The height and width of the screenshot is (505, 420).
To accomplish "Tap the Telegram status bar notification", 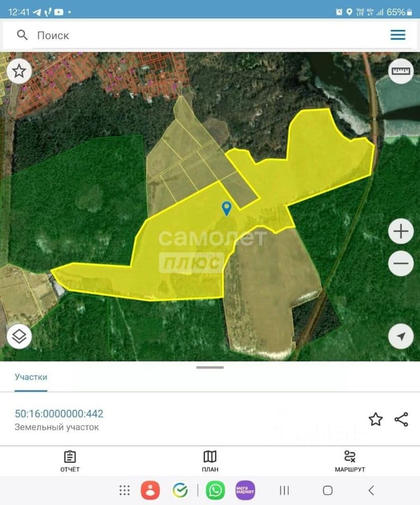I will click(x=37, y=12).
